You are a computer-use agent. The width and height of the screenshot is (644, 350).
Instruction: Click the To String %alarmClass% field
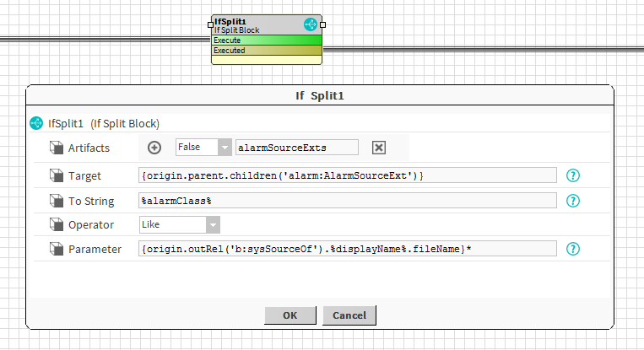(x=347, y=200)
